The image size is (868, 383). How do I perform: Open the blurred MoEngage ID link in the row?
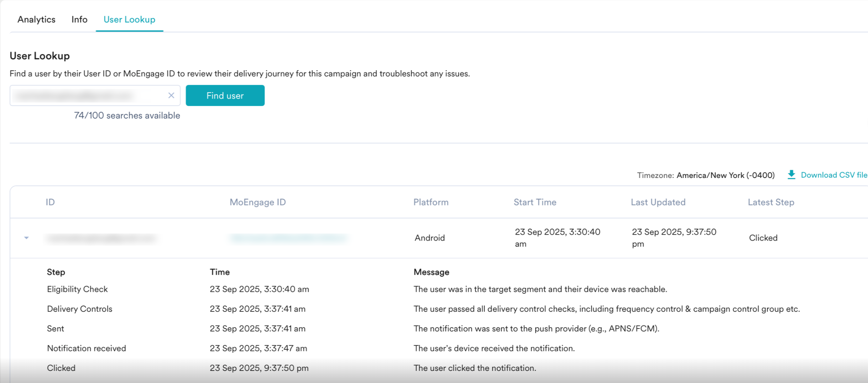288,238
